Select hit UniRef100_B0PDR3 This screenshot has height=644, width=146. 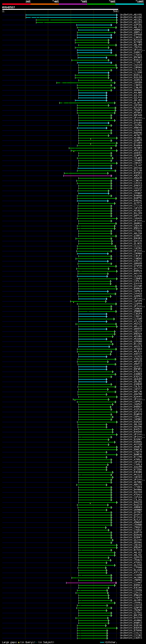click(x=131, y=173)
